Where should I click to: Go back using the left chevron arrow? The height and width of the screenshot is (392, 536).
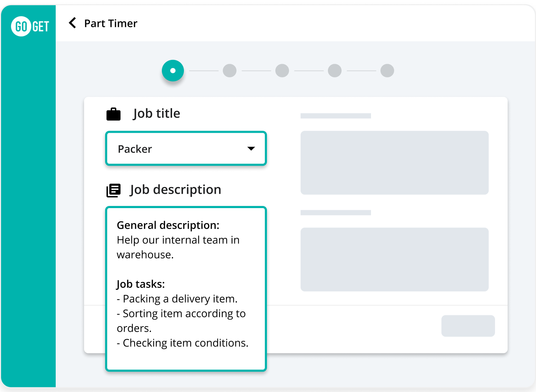tap(73, 23)
